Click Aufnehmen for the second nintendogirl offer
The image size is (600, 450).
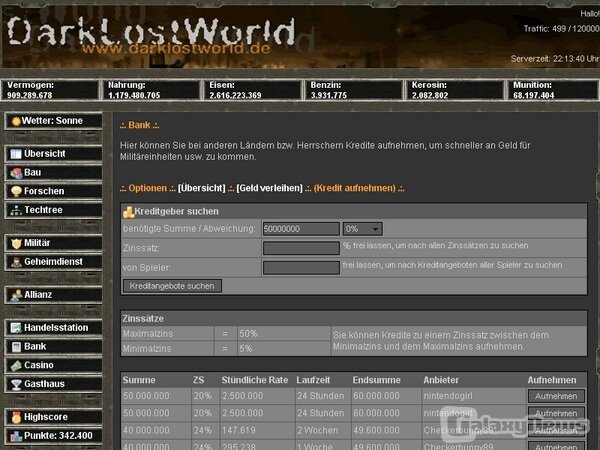(556, 414)
